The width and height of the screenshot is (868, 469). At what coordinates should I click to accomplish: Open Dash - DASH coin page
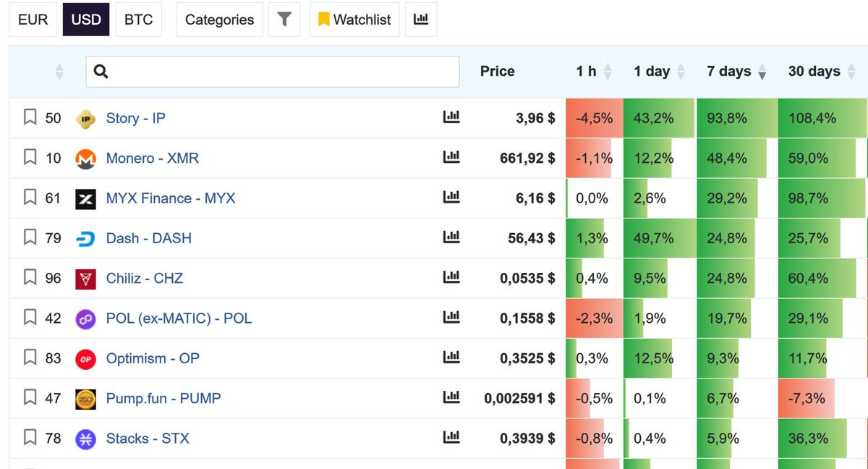pos(149,238)
